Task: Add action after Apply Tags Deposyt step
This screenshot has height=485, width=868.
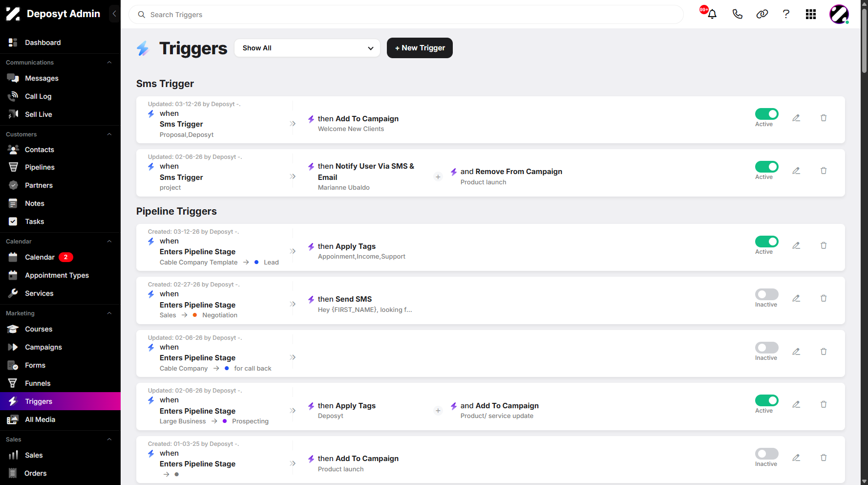Action: tap(438, 411)
